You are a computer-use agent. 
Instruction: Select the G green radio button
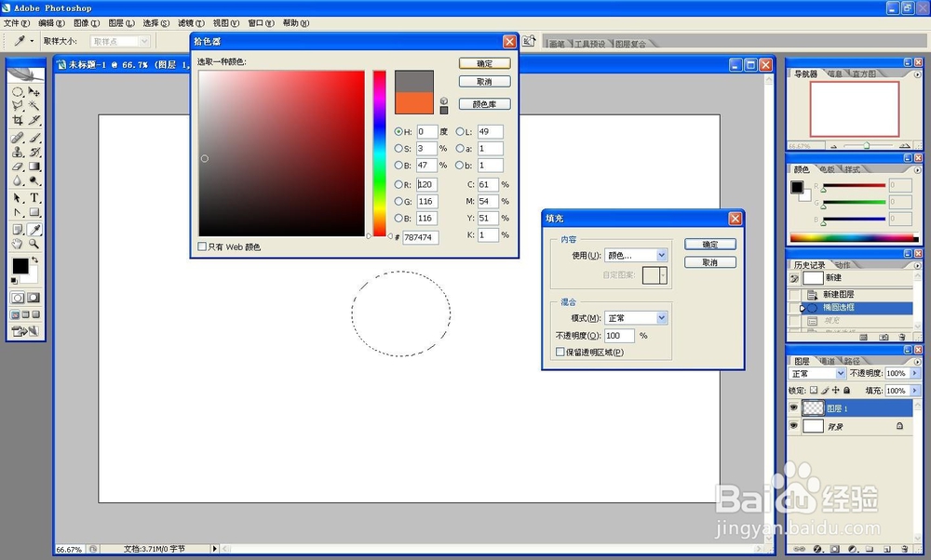coord(398,201)
